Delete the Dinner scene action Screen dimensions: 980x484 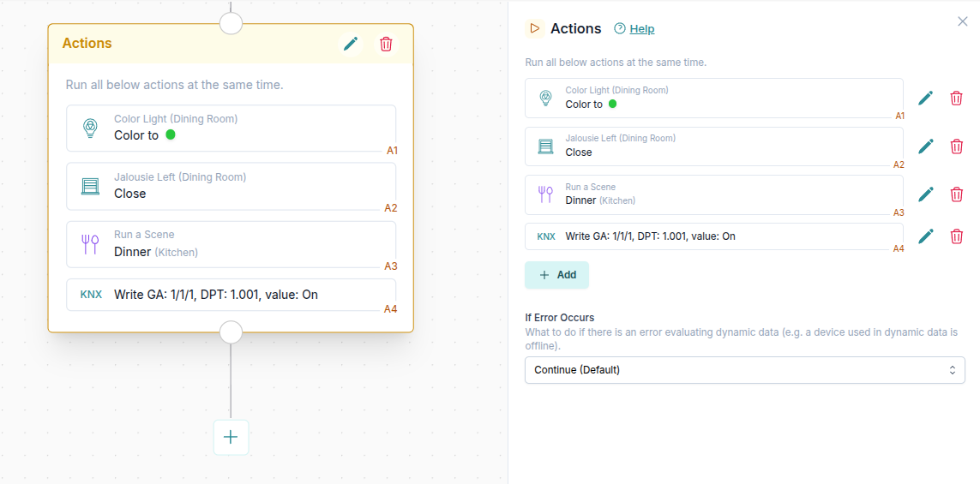[x=956, y=194]
